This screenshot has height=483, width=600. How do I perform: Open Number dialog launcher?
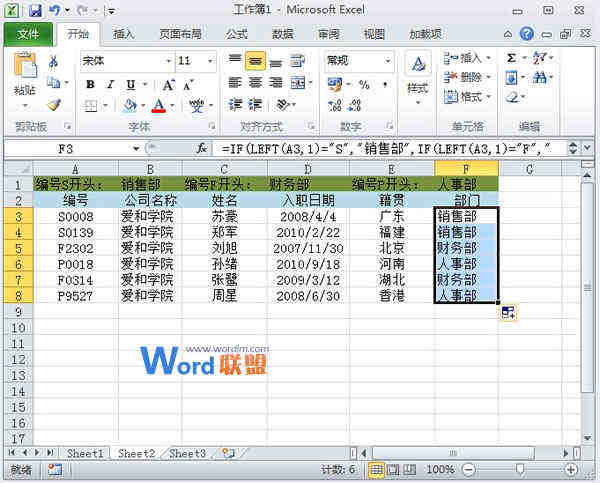tap(389, 126)
